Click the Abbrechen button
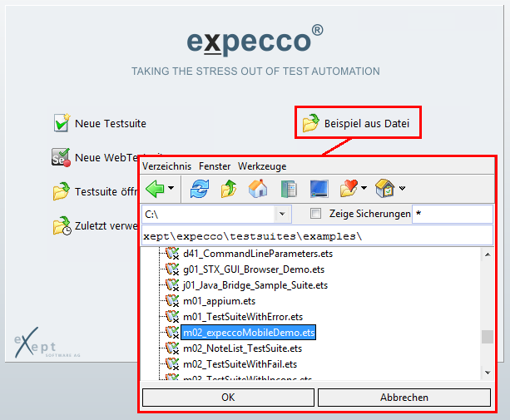The height and width of the screenshot is (420, 510). pos(404,398)
